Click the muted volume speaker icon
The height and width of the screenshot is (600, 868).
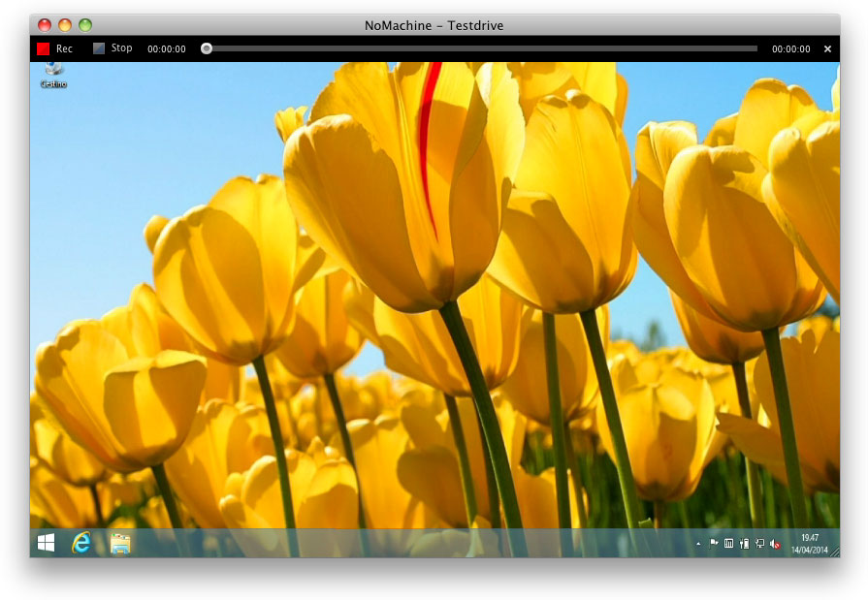pos(775,544)
